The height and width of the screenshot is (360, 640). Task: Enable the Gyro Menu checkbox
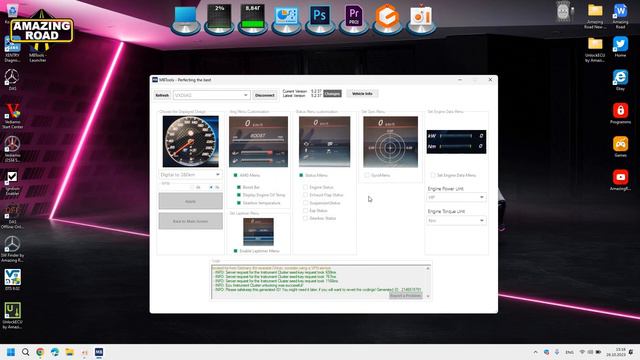[367, 175]
